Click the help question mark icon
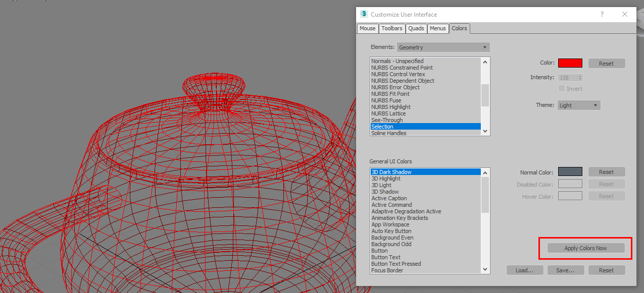The width and height of the screenshot is (644, 293). pyautogui.click(x=602, y=14)
